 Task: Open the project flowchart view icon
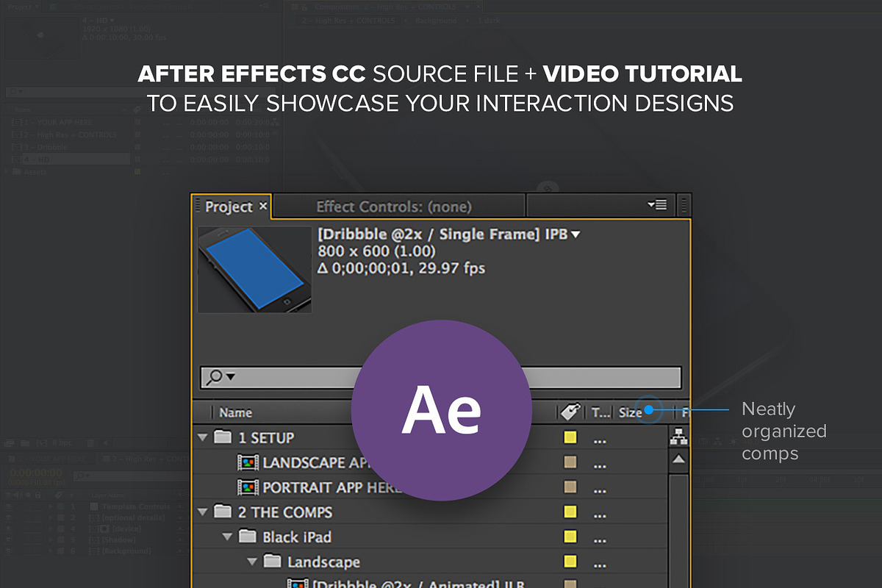point(678,438)
